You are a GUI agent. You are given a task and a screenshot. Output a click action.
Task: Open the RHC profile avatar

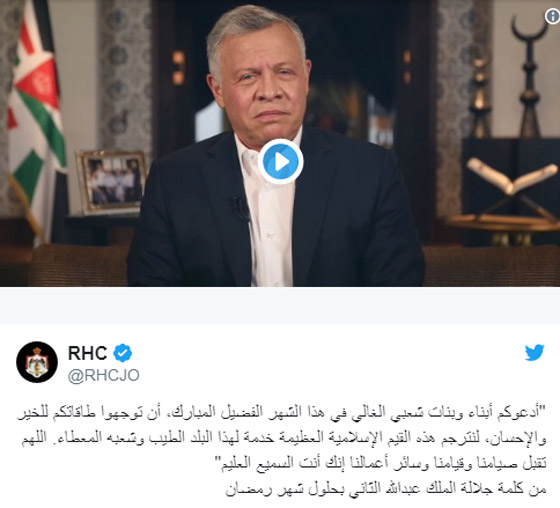pyautogui.click(x=37, y=362)
